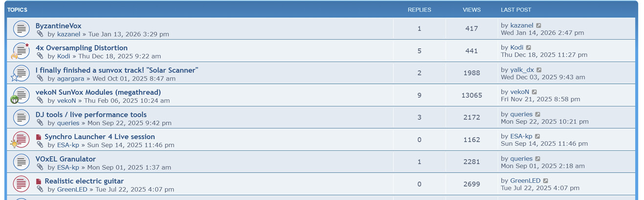This screenshot has width=644, height=200.
Task: Open the ByzantineVox topic
Action: (x=58, y=25)
